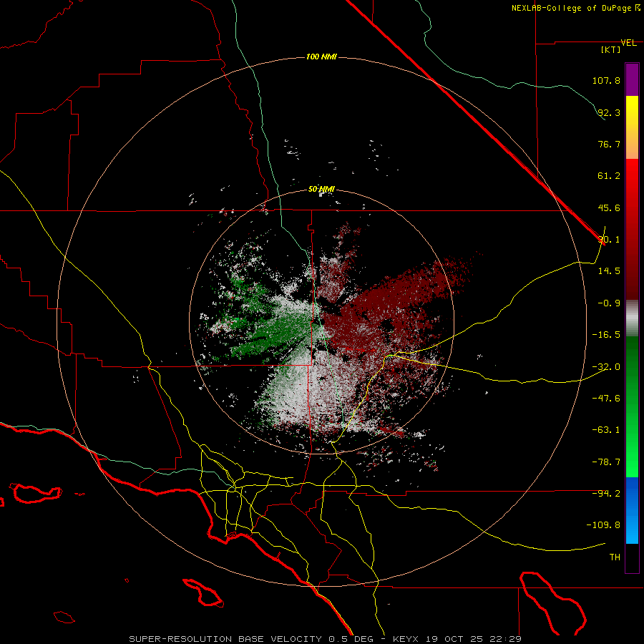The height and width of the screenshot is (644, 644).
Task: Pick the green segment of the color bar
Action: click(x=632, y=406)
